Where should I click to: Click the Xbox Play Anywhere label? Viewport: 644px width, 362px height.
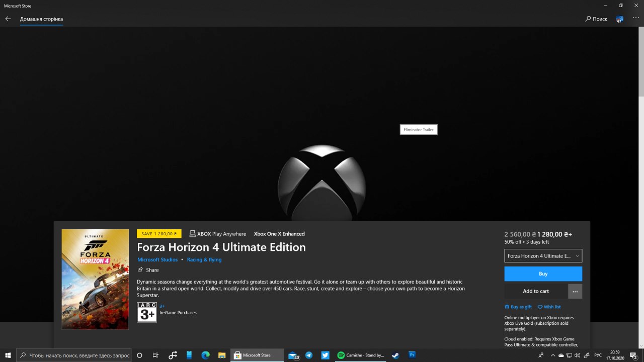click(x=218, y=234)
